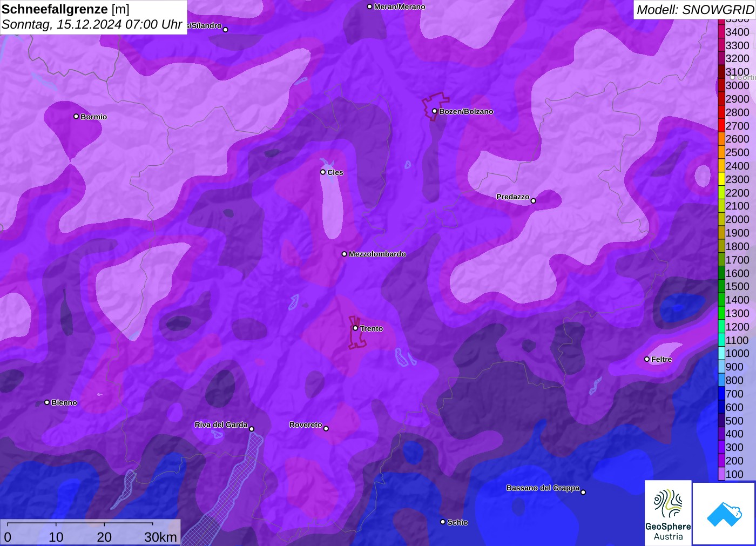756x546 pixels.
Task: Click the 'Modell: SNOWGRID' label
Action: click(695, 10)
